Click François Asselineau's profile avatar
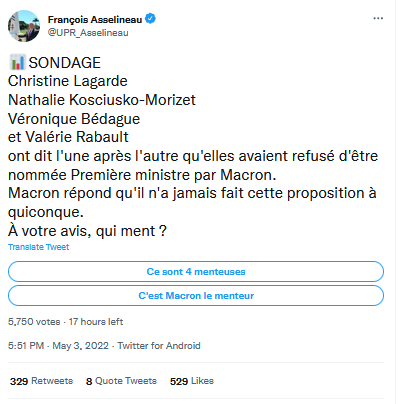The width and height of the screenshot is (399, 404). pos(24,26)
